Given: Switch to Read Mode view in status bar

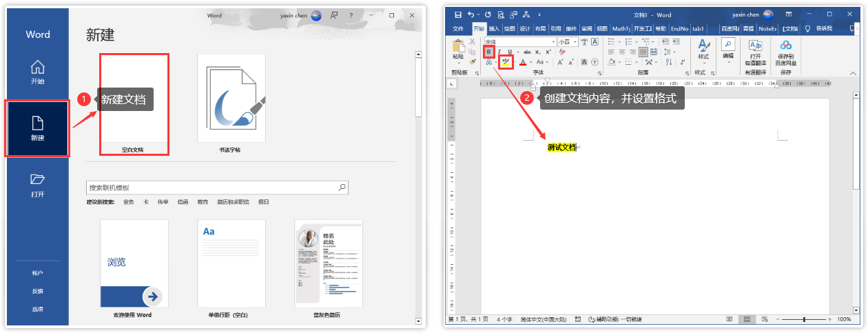Looking at the screenshot, I should point(730,320).
